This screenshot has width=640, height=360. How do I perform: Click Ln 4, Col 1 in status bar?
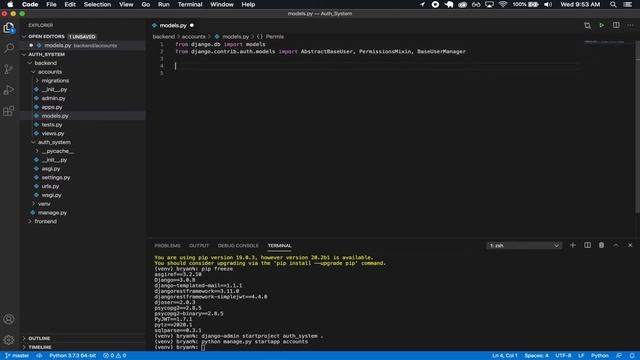point(504,356)
